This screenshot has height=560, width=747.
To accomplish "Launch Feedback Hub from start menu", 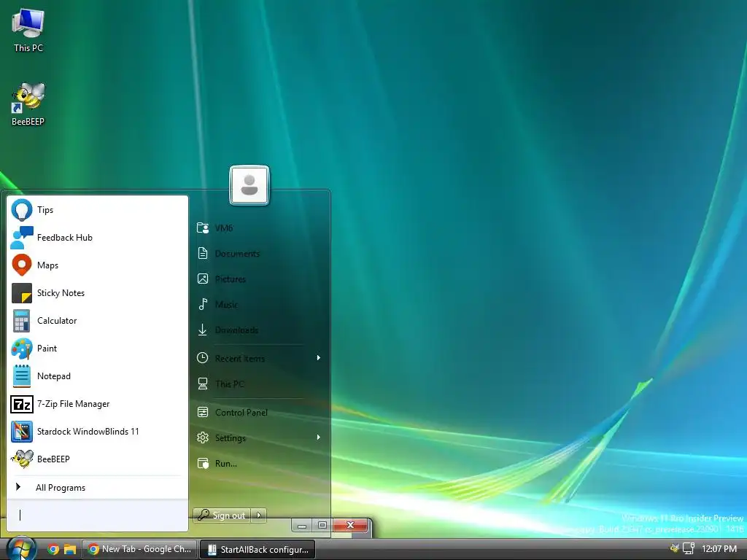I will coord(98,238).
